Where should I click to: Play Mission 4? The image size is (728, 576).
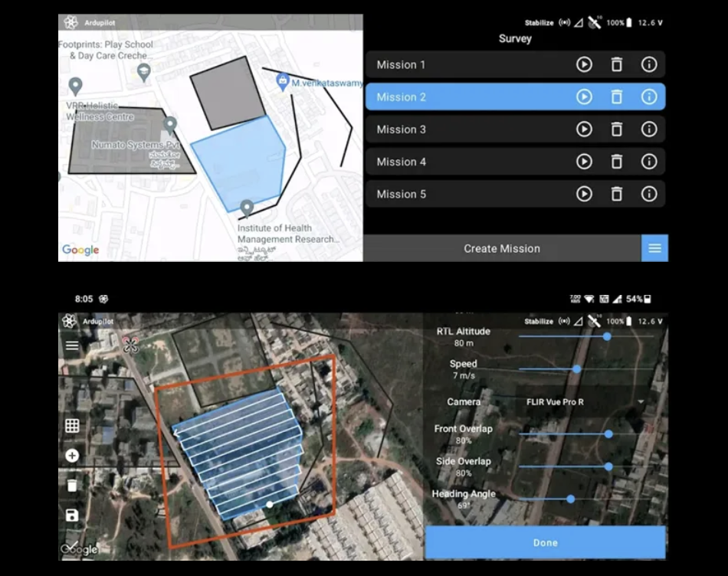[x=584, y=162]
